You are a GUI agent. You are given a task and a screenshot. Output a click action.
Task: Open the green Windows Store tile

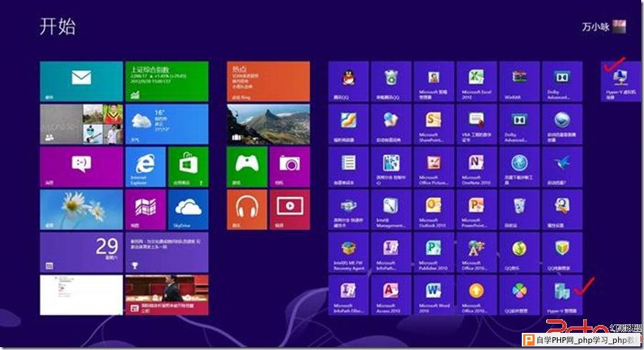click(x=188, y=166)
